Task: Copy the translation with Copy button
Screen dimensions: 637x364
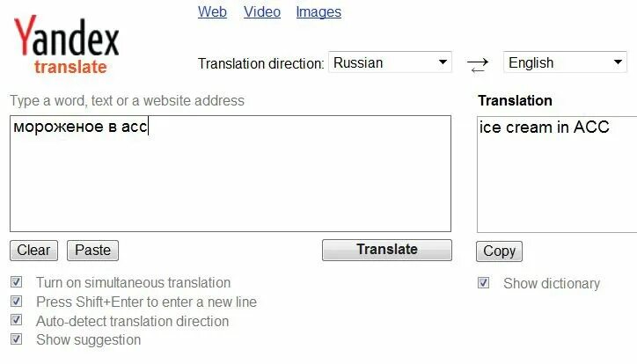Action: (x=499, y=251)
